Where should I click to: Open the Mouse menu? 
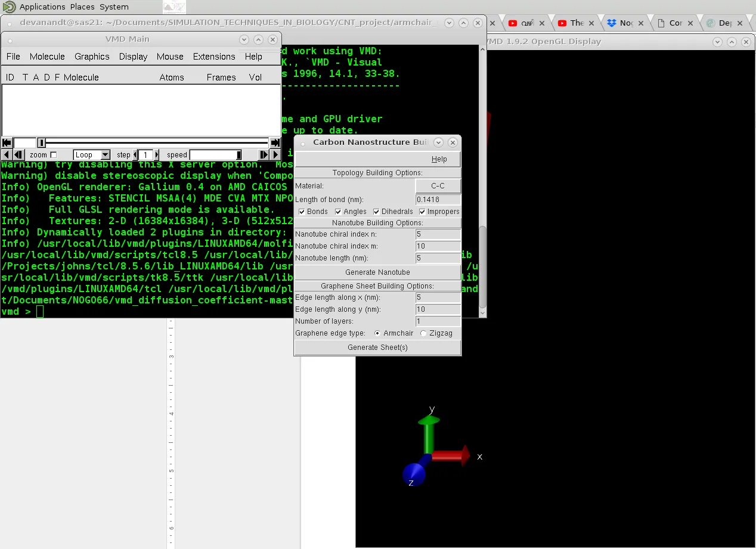[x=170, y=57]
